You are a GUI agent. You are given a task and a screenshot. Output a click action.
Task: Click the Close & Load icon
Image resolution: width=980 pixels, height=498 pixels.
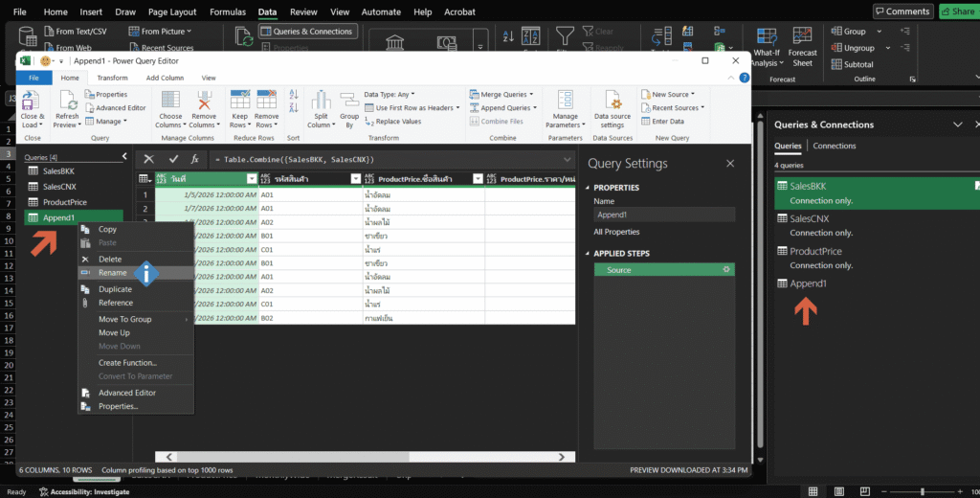30,101
